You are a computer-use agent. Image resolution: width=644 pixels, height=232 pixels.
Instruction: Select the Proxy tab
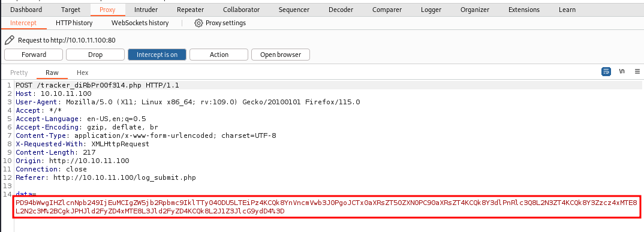pos(107,10)
